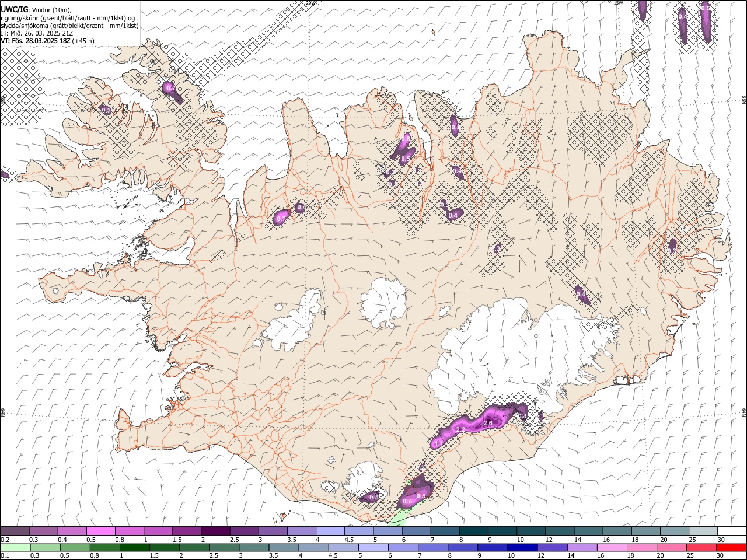747x560 pixels.
Task: Click the pink 18–20 rain scale swatch
Action: [641, 548]
